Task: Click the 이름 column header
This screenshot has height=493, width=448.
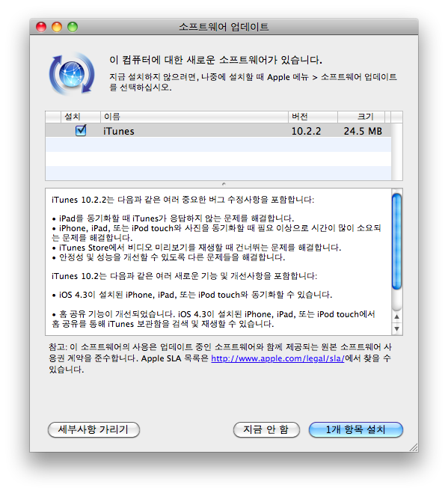Action: tap(194, 117)
